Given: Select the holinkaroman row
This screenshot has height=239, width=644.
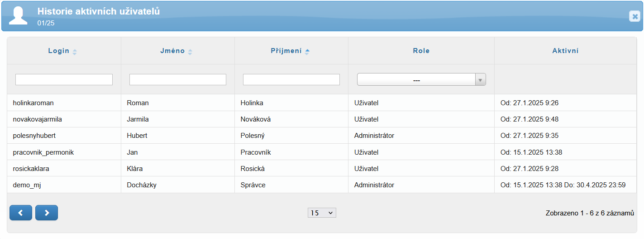Looking at the screenshot, I should 33,103.
